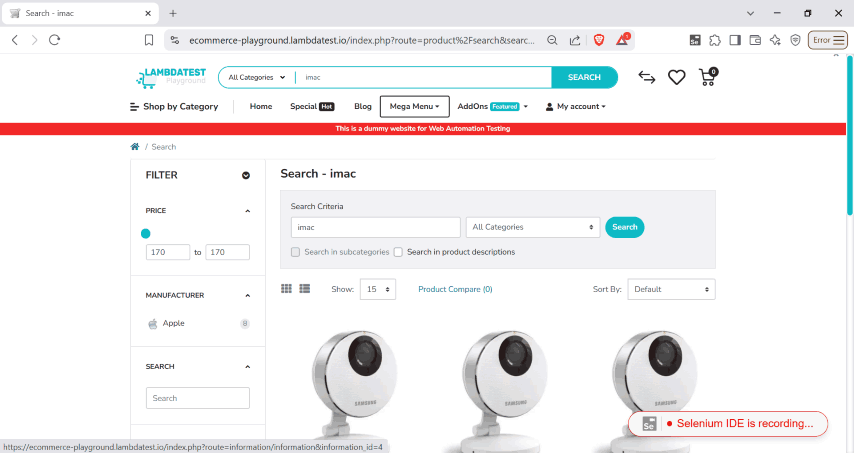Open the AddOns Featured menu
The image size is (854, 453).
pyautogui.click(x=493, y=107)
